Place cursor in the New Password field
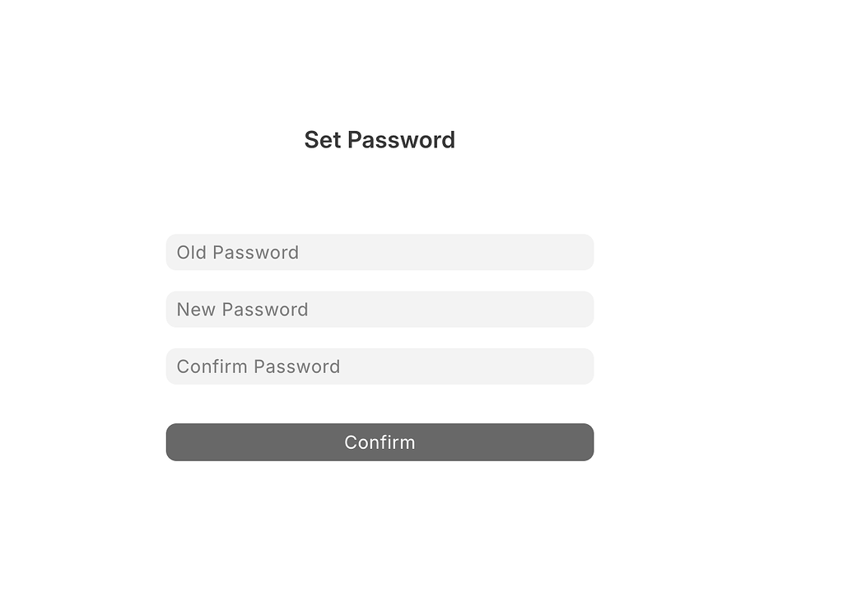The height and width of the screenshot is (616, 843). (380, 309)
